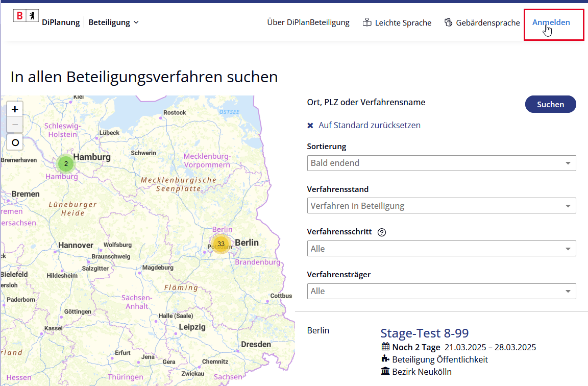
Task: Open the Beteiligung menu
Action: tap(113, 22)
